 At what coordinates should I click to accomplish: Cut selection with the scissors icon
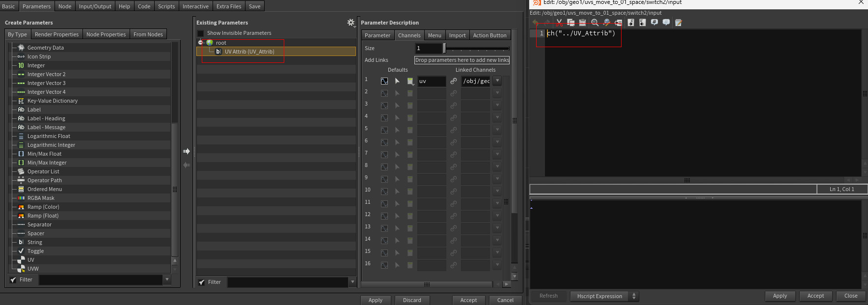pyautogui.click(x=559, y=23)
